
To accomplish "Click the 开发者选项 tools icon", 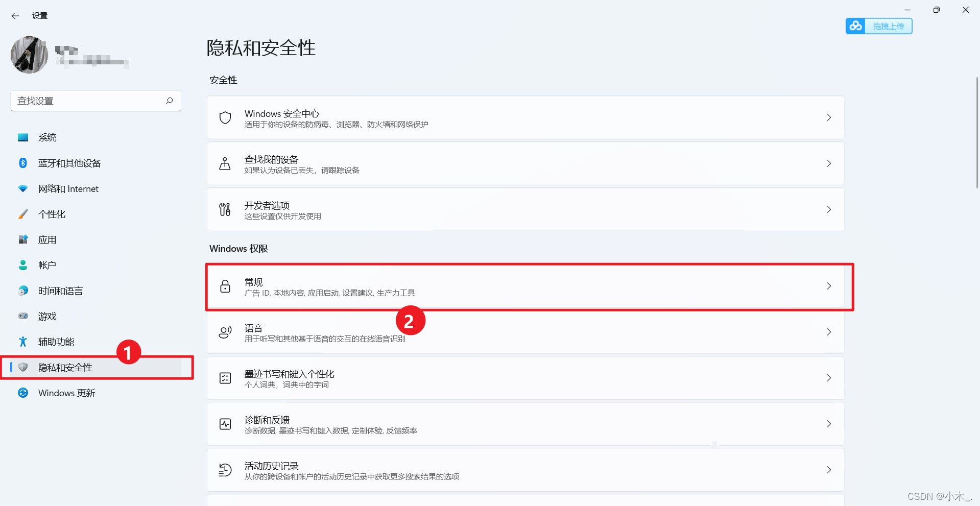I will pos(225,209).
